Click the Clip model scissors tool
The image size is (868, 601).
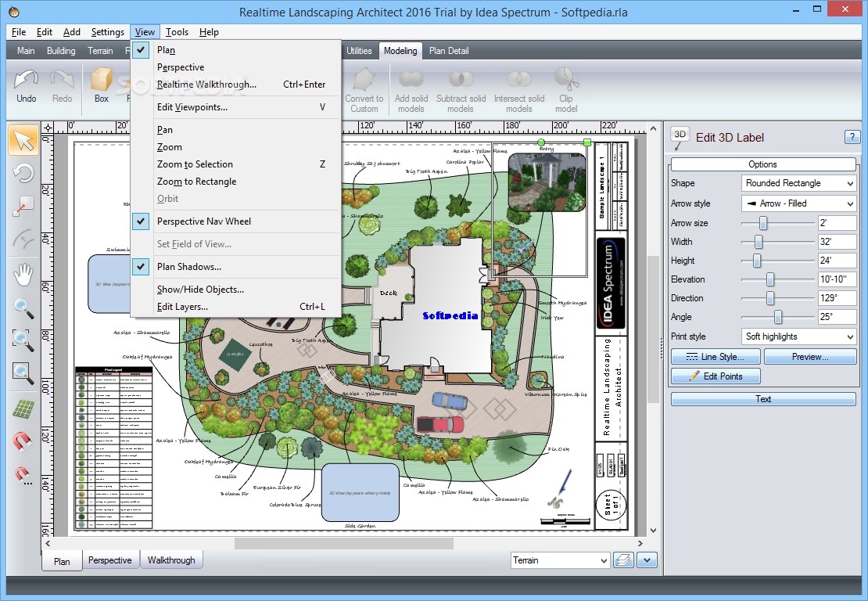tap(566, 90)
